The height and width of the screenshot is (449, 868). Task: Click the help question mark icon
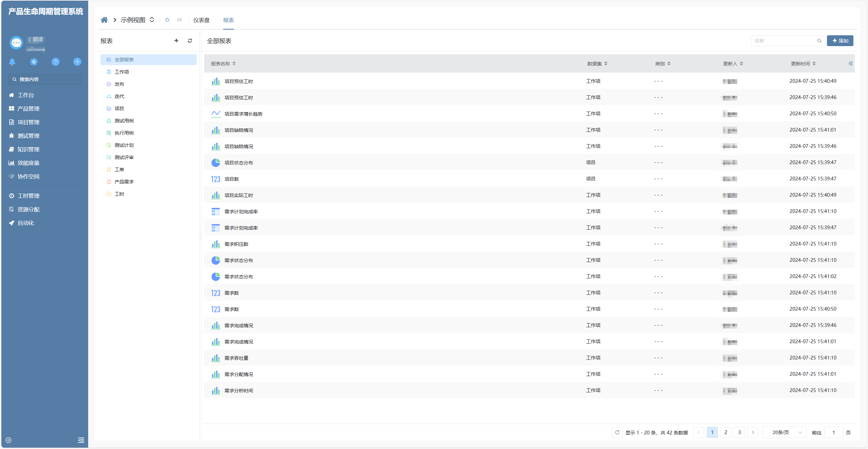tap(56, 62)
